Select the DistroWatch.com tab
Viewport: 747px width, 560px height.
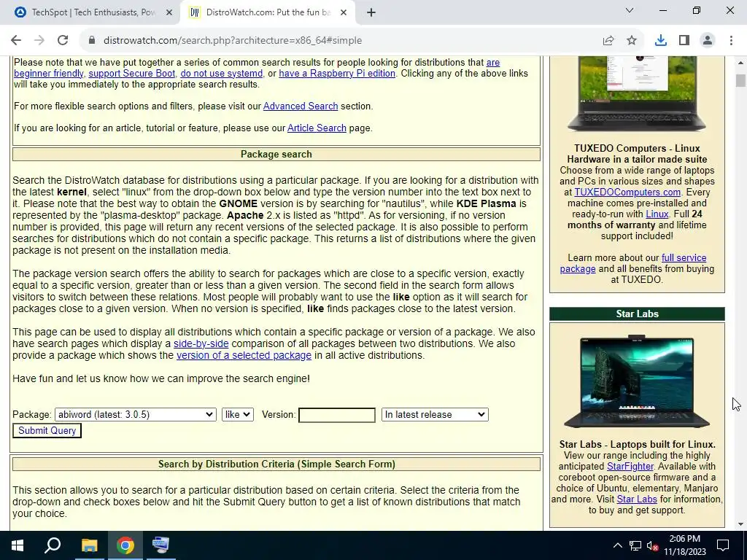tap(268, 12)
